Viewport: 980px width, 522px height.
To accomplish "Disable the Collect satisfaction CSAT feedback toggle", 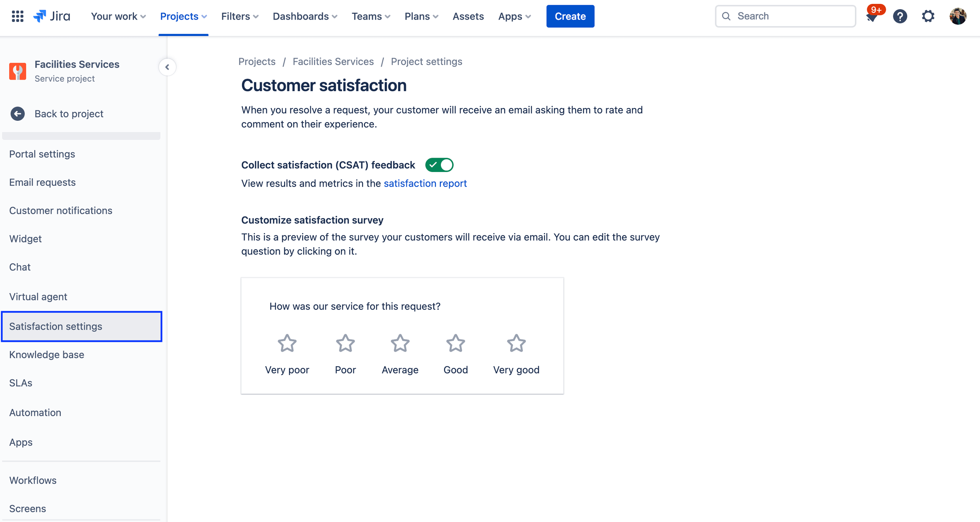I will 439,165.
